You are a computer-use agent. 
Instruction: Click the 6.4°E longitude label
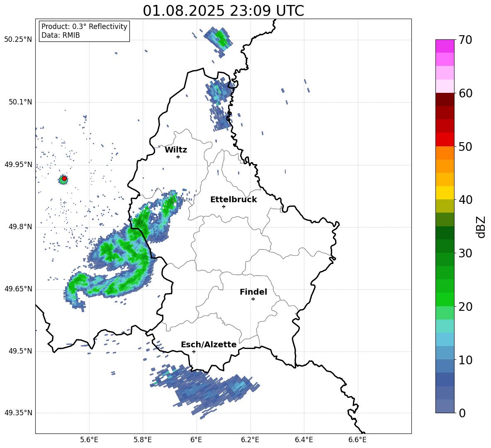304,440
